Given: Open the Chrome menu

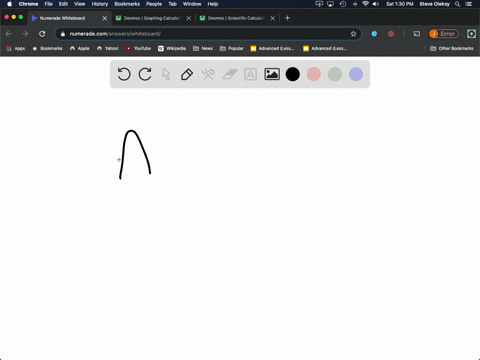Looking at the screenshot, I should 28,4.
